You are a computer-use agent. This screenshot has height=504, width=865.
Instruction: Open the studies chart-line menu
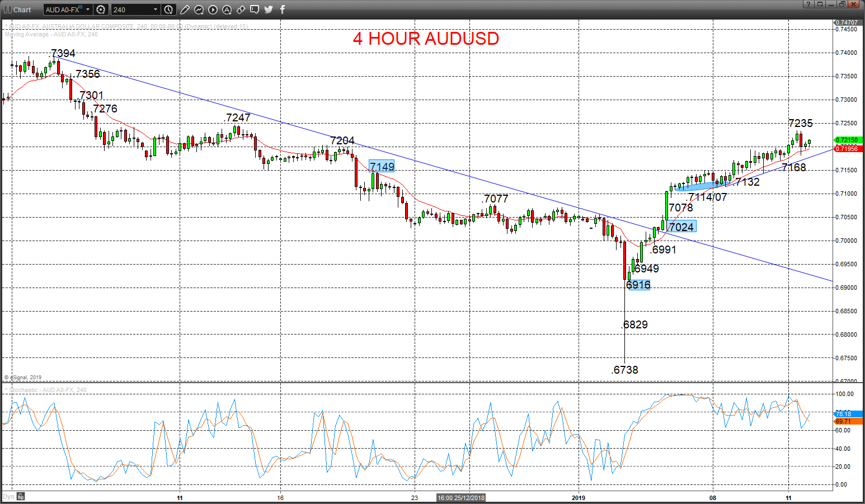pyautogui.click(x=199, y=10)
